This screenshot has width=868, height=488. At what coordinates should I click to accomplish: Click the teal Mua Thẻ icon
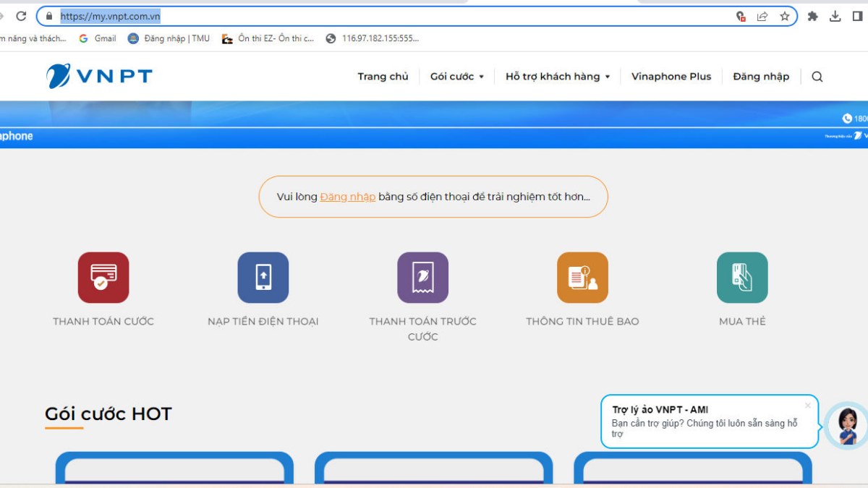742,278
